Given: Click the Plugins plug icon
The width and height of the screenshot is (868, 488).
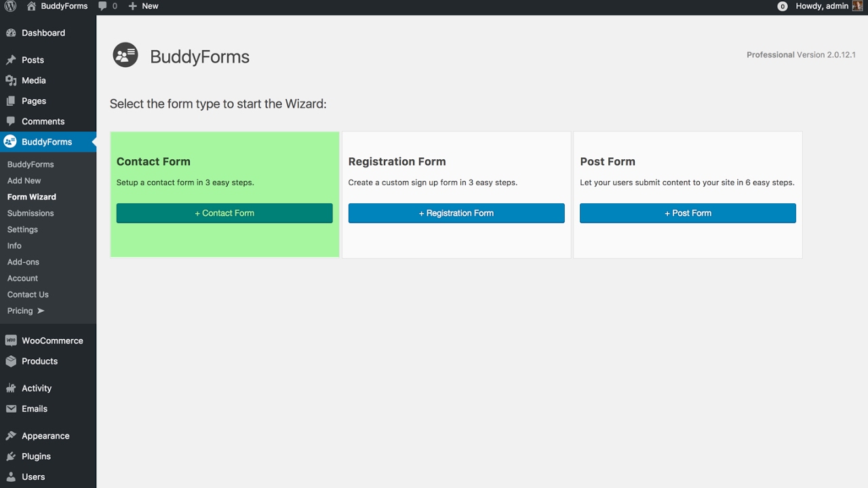Looking at the screenshot, I should [x=11, y=456].
